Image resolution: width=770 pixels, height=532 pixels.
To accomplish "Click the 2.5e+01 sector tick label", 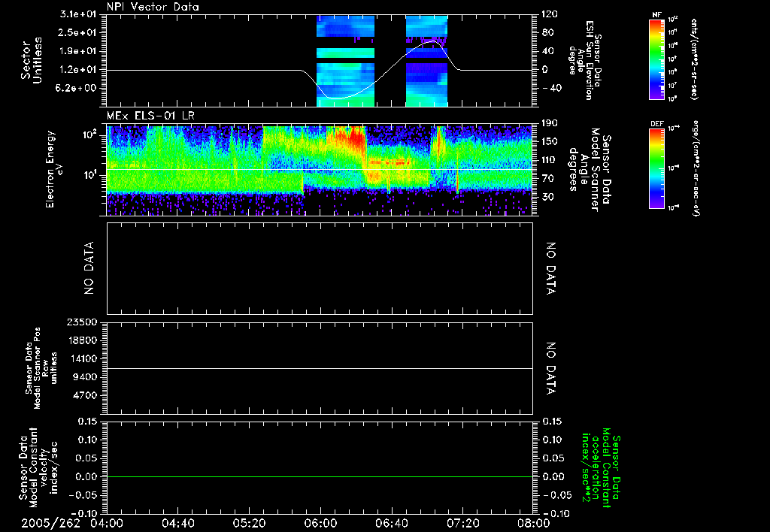I will [x=78, y=32].
